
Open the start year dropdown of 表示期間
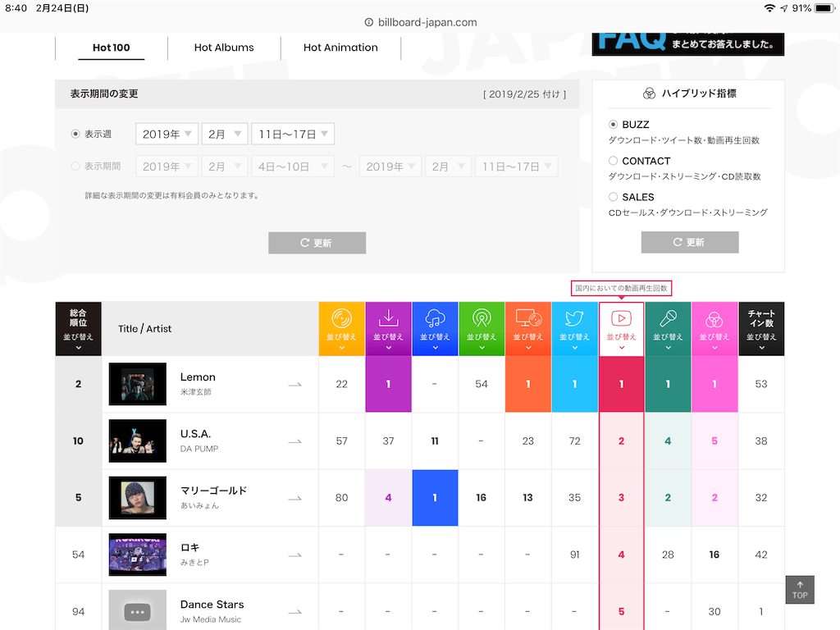click(167, 167)
